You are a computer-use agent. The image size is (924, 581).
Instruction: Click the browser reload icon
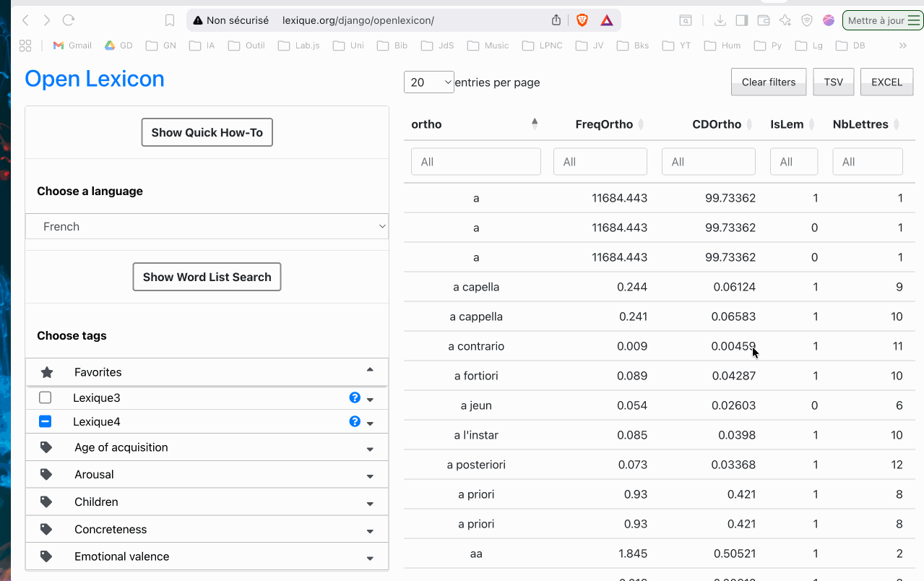tap(69, 20)
